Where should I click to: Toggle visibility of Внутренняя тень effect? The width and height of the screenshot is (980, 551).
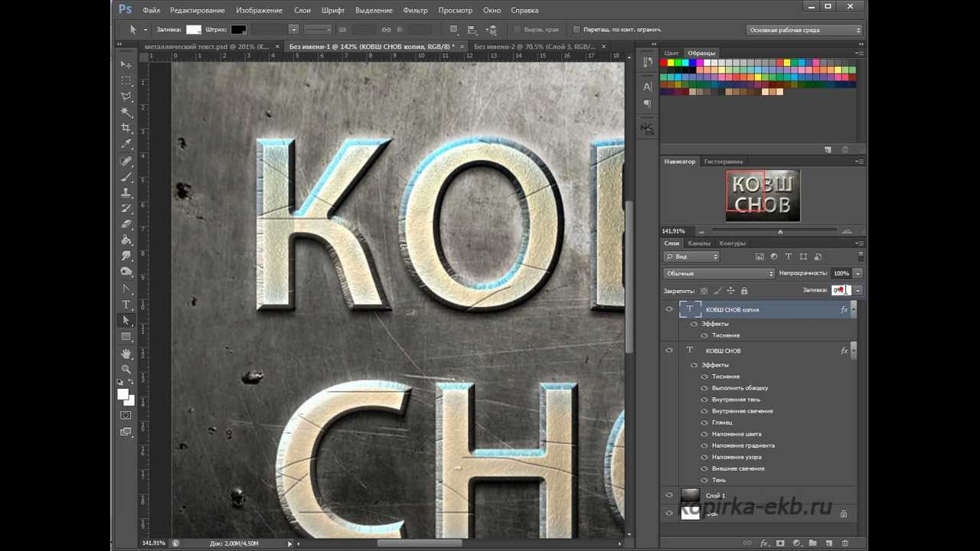705,399
